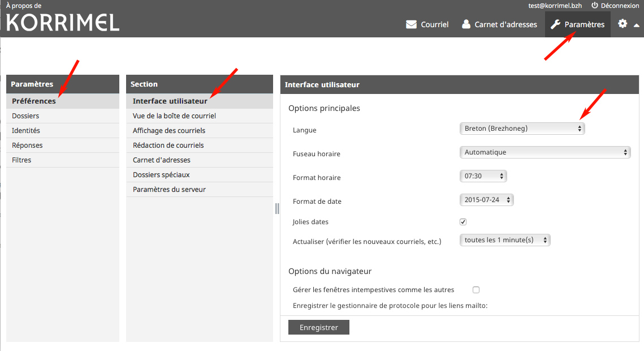Select Filtres in Paramètres list
The width and height of the screenshot is (644, 351).
click(x=21, y=160)
